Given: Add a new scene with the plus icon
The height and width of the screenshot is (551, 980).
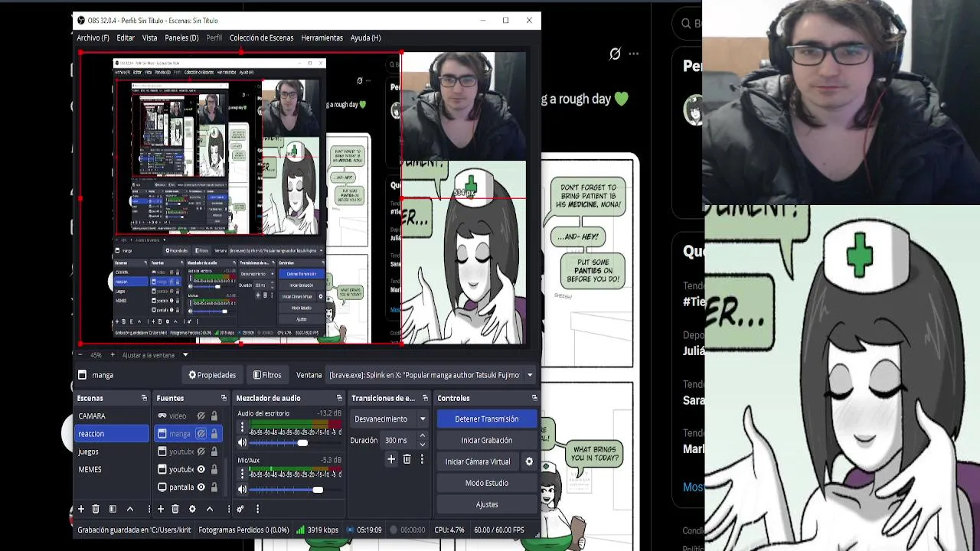Looking at the screenshot, I should tap(80, 509).
